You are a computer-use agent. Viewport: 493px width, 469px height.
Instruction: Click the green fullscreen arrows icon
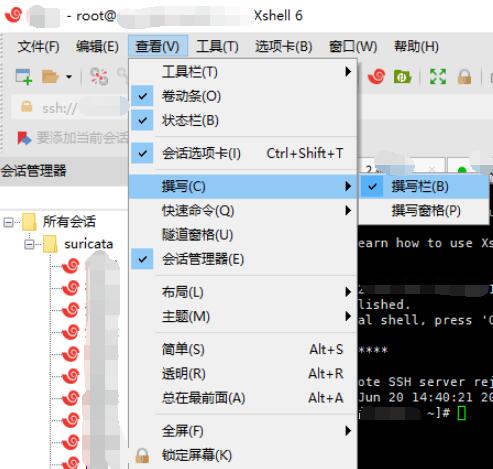pyautogui.click(x=438, y=77)
